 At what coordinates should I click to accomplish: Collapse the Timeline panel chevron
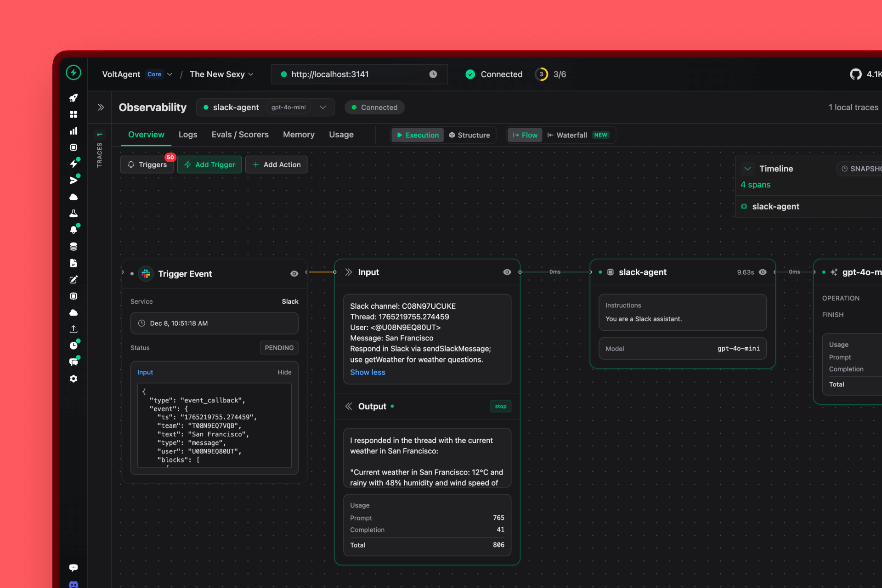[x=747, y=169]
